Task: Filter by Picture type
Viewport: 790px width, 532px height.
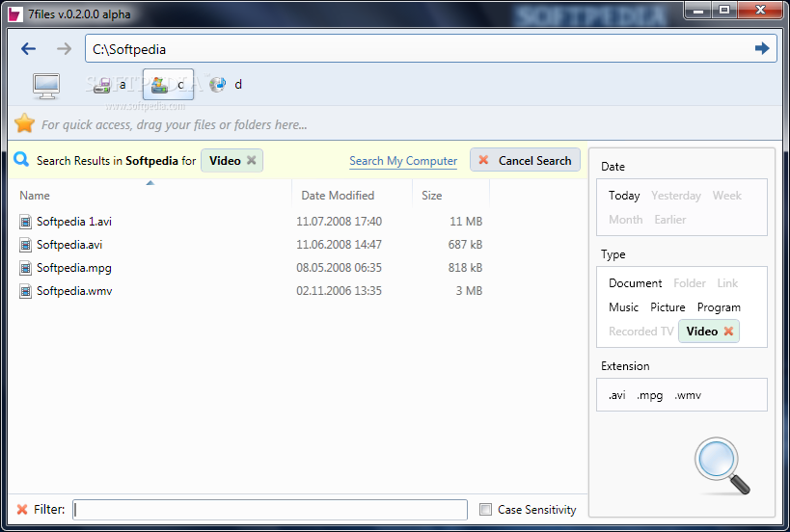Action: [667, 307]
